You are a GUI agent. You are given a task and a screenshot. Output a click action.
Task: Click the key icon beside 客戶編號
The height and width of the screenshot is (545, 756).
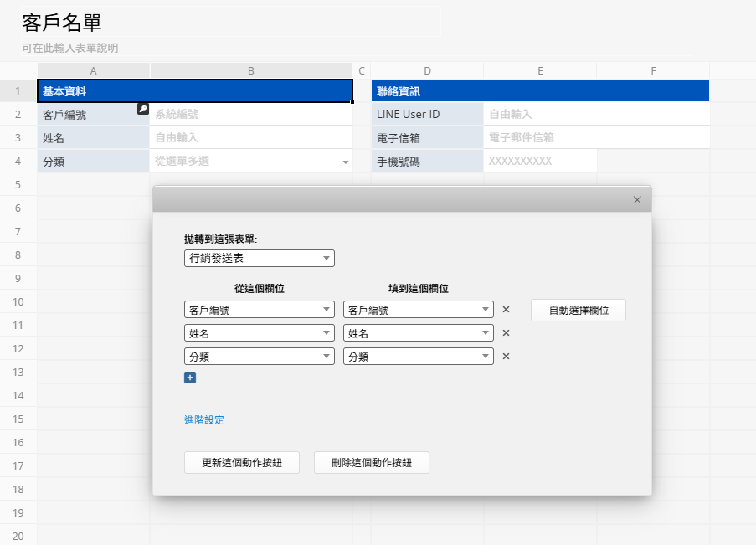point(142,109)
